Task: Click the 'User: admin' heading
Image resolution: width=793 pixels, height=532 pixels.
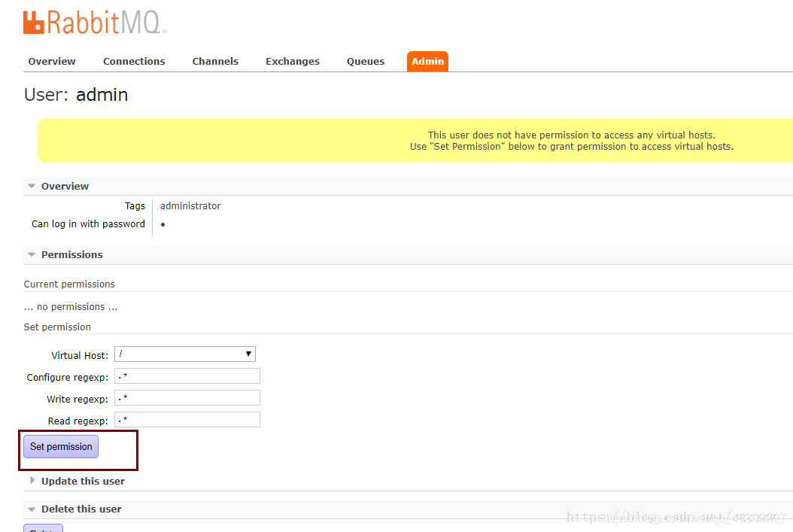Action: [76, 95]
